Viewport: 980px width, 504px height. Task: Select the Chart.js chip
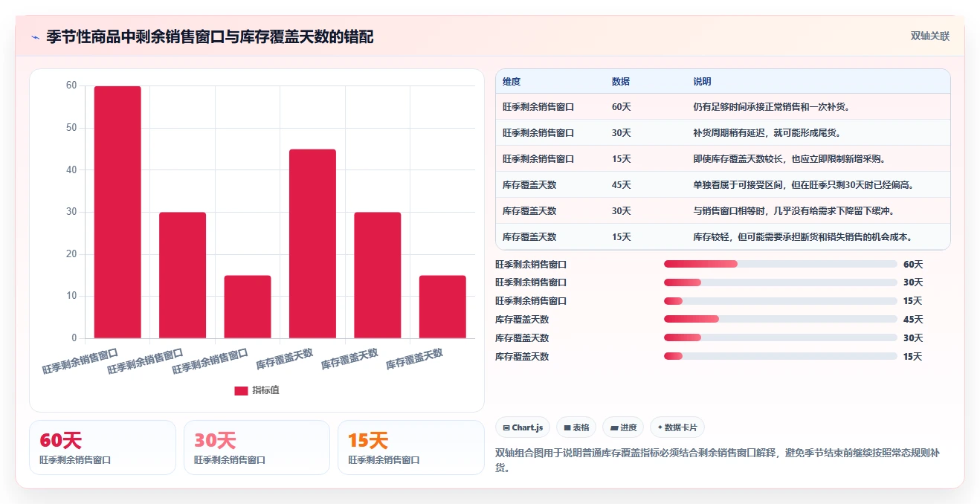[x=523, y=427]
